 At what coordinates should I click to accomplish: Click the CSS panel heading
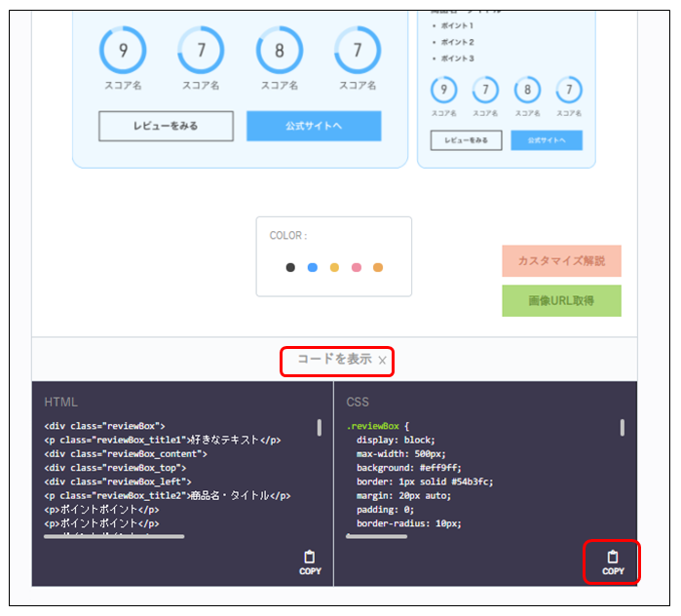(x=358, y=403)
